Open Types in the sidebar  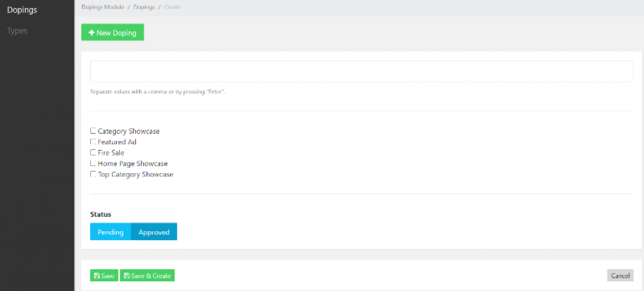point(17,31)
